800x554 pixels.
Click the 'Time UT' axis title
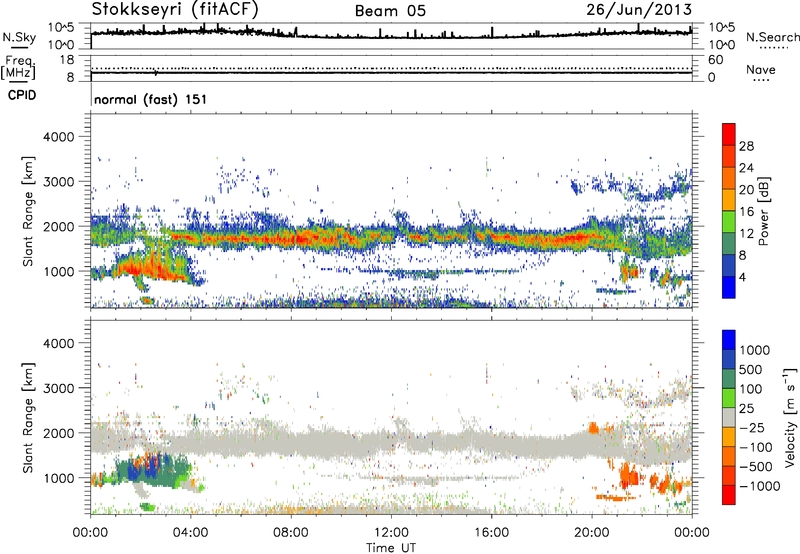click(391, 548)
